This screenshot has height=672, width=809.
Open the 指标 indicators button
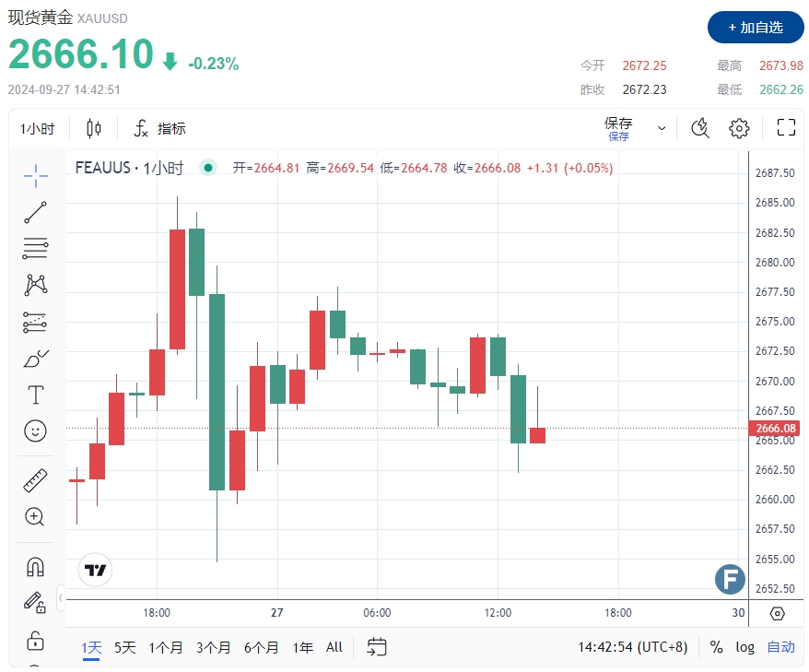160,129
